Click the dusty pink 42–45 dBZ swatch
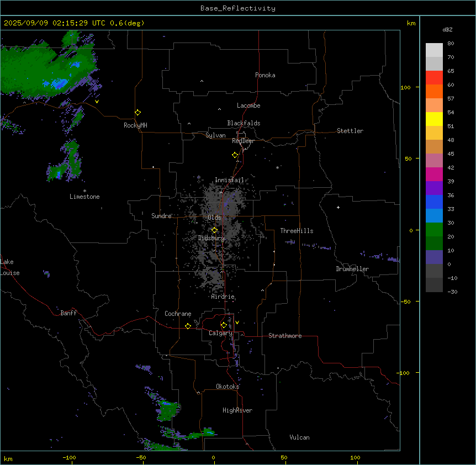 click(434, 161)
